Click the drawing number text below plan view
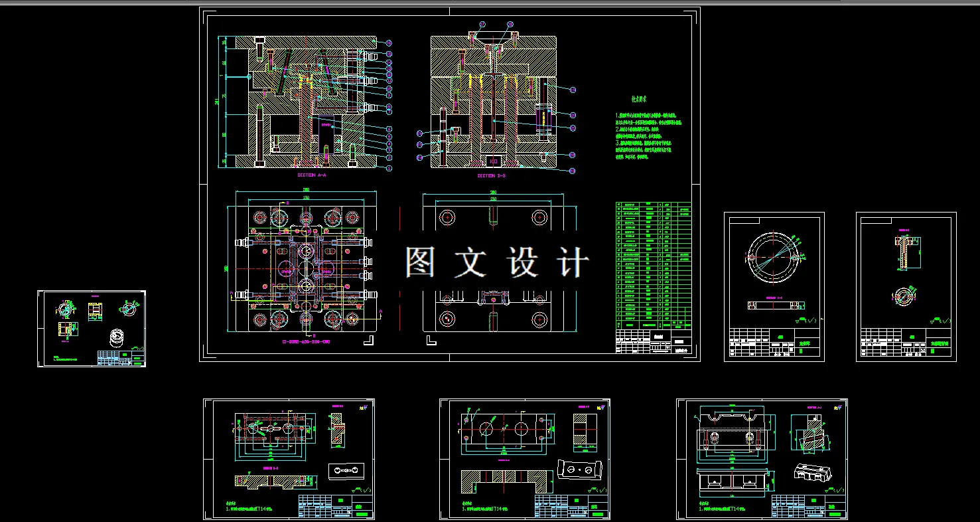This screenshot has width=980, height=522. (306, 341)
